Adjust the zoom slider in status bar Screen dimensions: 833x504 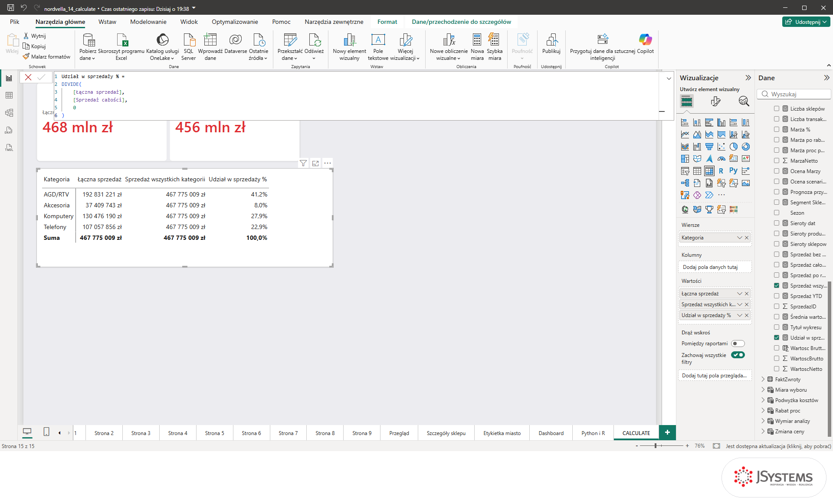tap(656, 446)
